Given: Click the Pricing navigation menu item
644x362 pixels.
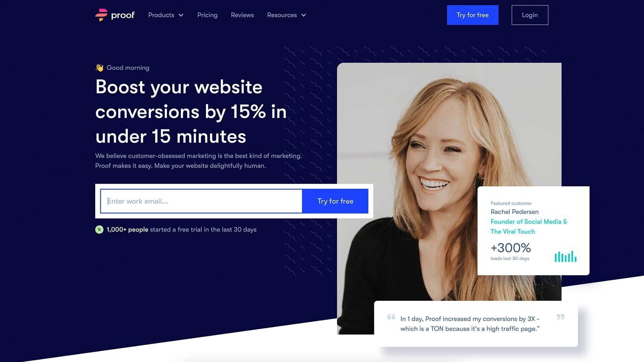Looking at the screenshot, I should [207, 15].
